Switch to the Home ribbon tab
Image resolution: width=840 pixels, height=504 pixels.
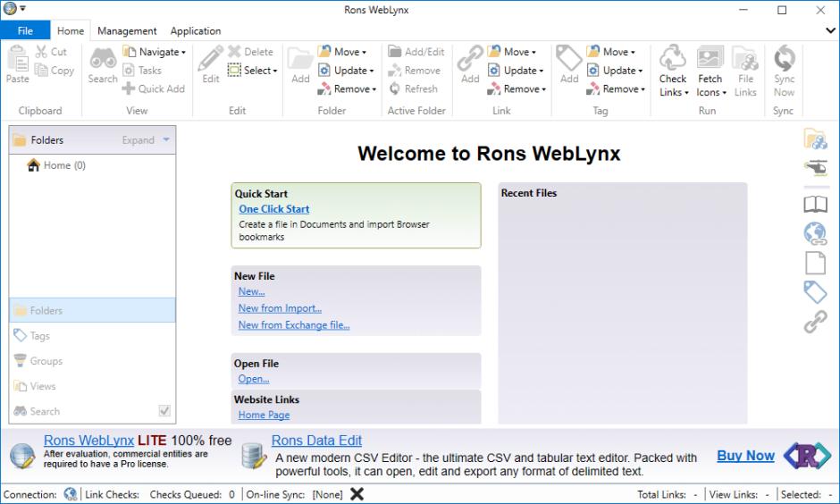[71, 30]
